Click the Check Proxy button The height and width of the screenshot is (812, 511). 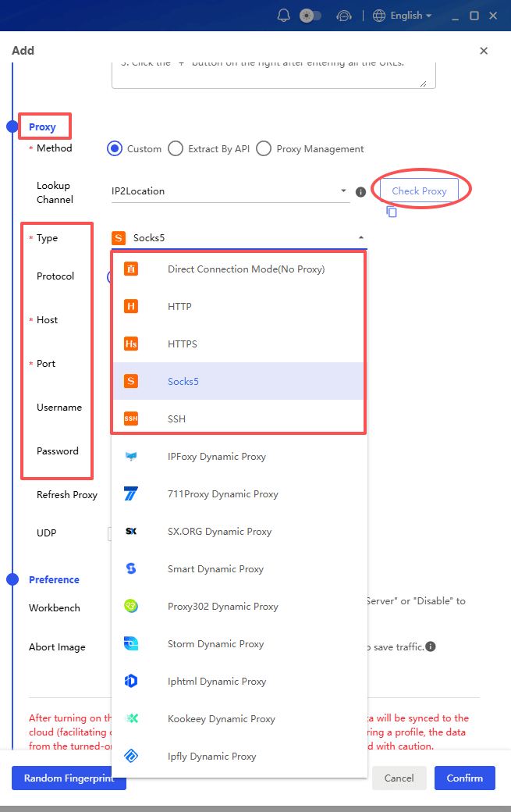point(419,191)
